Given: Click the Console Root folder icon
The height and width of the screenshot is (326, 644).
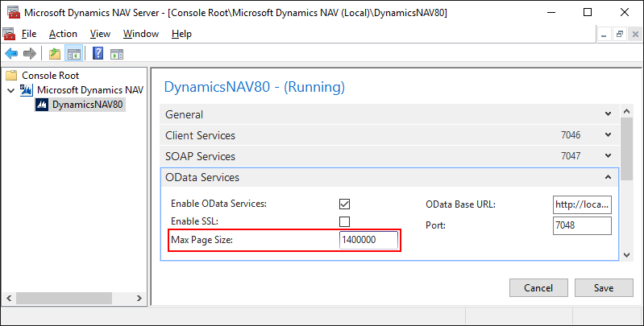Looking at the screenshot, I should [x=11, y=75].
